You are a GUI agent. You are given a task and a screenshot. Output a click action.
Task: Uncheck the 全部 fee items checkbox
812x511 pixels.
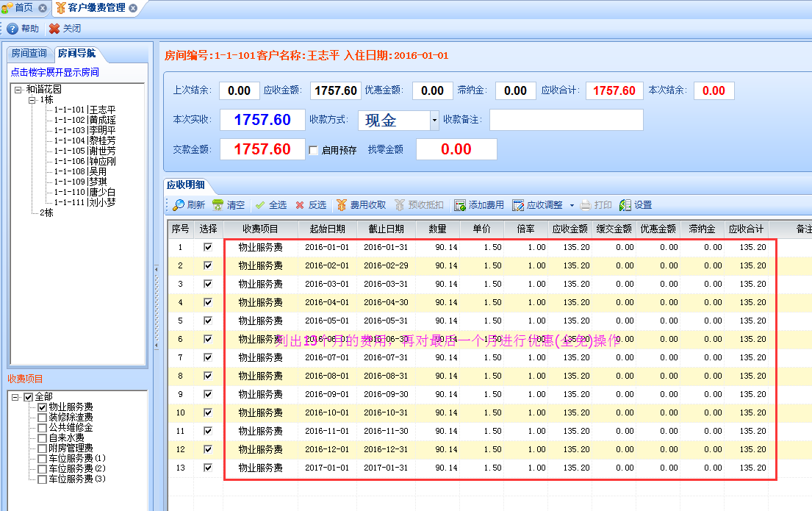(x=29, y=397)
